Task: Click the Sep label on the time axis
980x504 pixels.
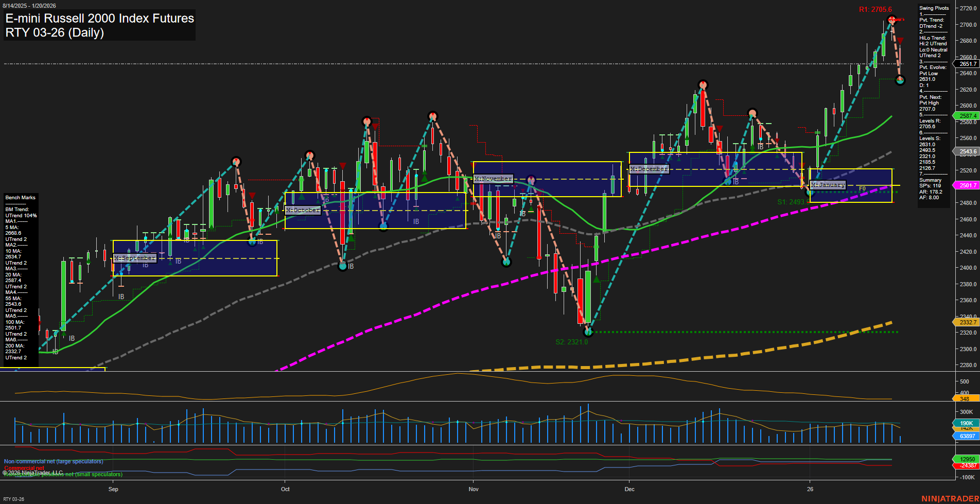Action: coord(113,489)
